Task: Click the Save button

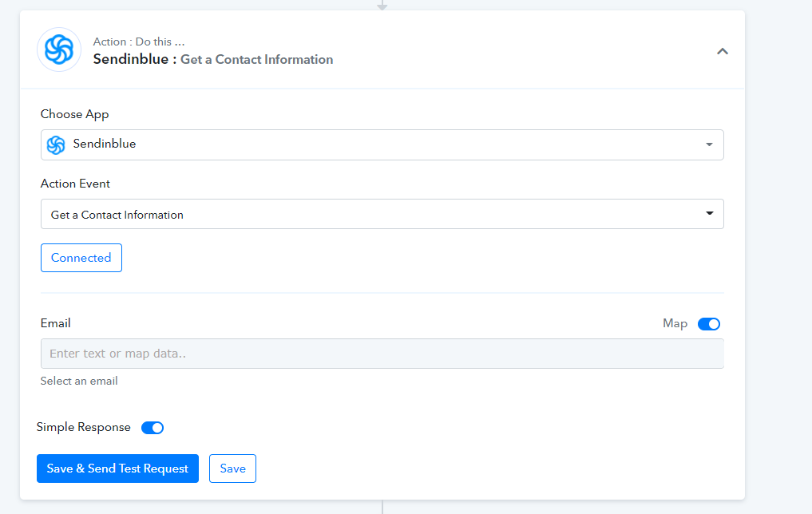Action: [x=232, y=469]
